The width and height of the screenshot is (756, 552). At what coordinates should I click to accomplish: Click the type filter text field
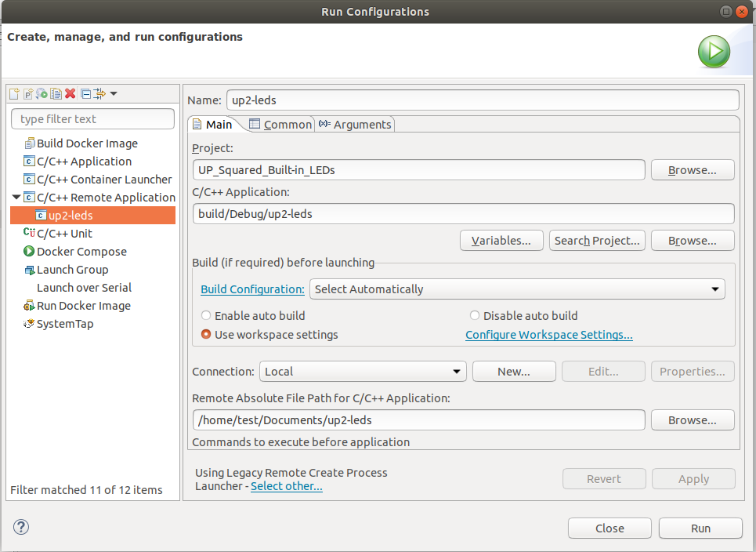92,119
